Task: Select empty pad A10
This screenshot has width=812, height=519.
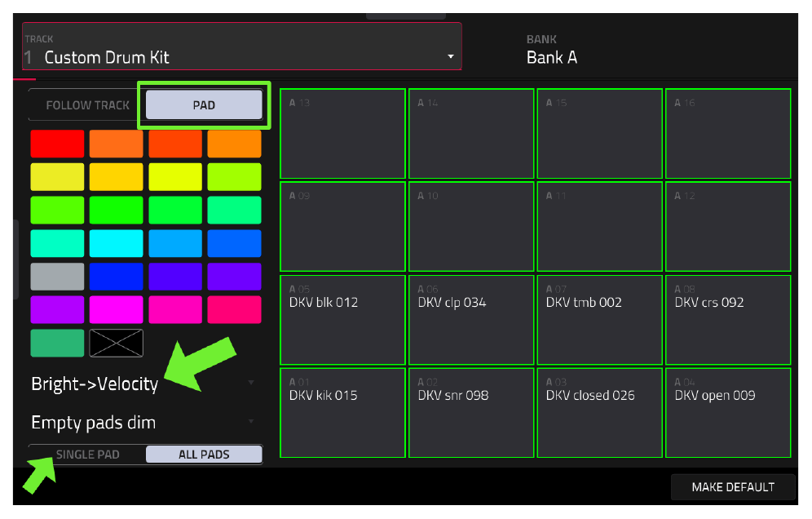Action: 471,227
